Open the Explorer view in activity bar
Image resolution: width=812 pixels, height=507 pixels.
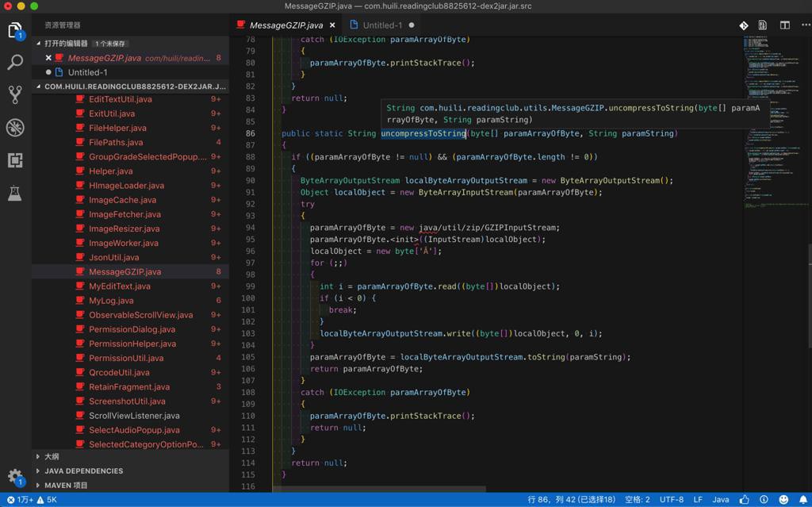pos(16,31)
